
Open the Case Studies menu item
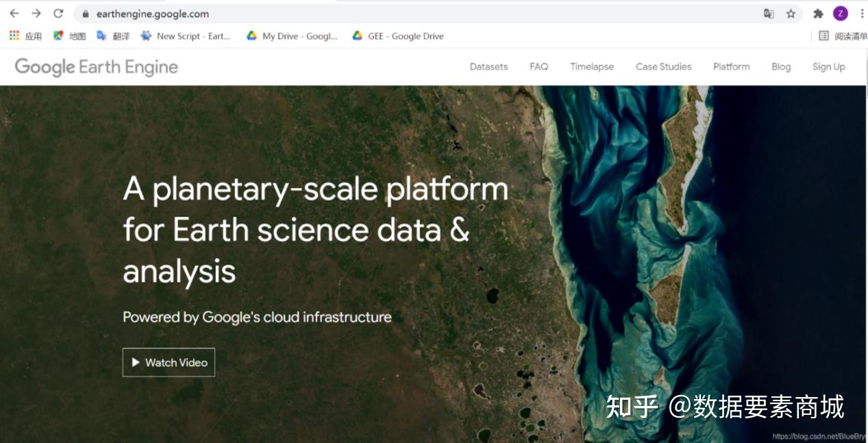pos(663,67)
